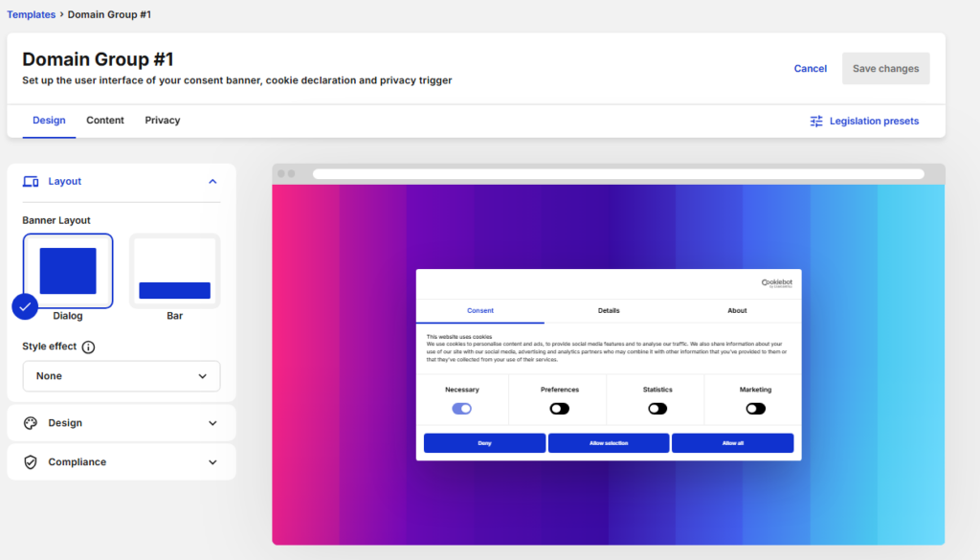This screenshot has height=560, width=980.
Task: Disable the Necessary consent toggle
Action: [x=462, y=408]
